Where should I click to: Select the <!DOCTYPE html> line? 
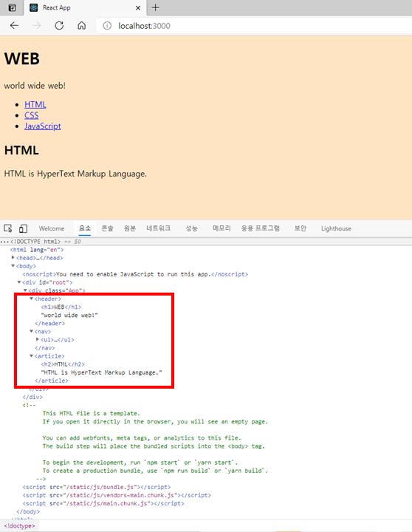(35, 242)
